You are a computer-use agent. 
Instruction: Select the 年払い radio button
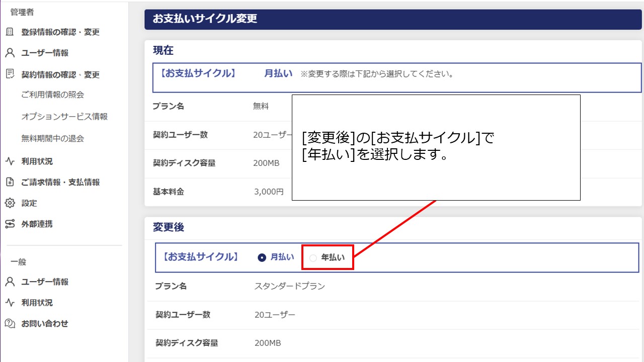pyautogui.click(x=313, y=258)
